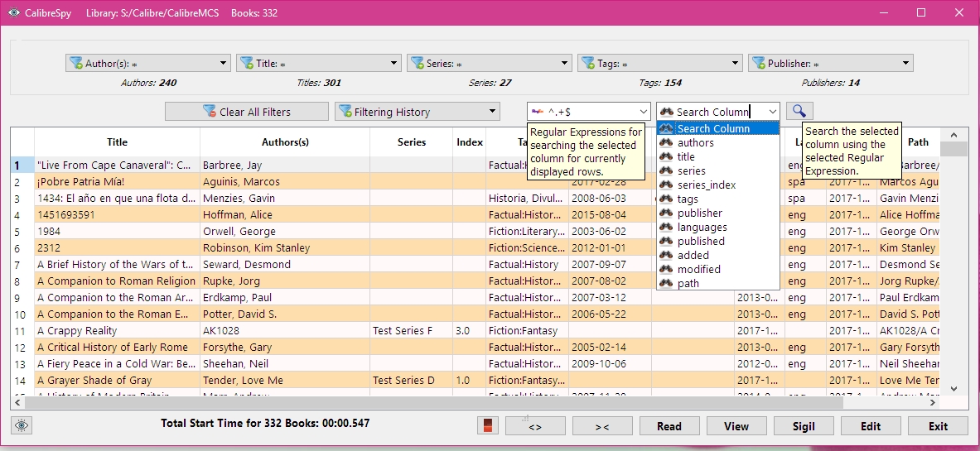Click the magnifying glass search button
This screenshot has width=980, height=451.
(x=799, y=111)
